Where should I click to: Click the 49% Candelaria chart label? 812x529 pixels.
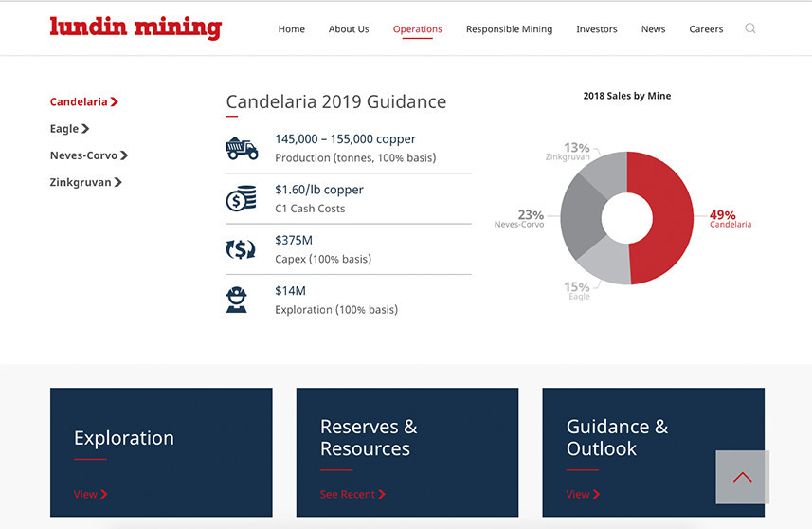[x=731, y=219]
